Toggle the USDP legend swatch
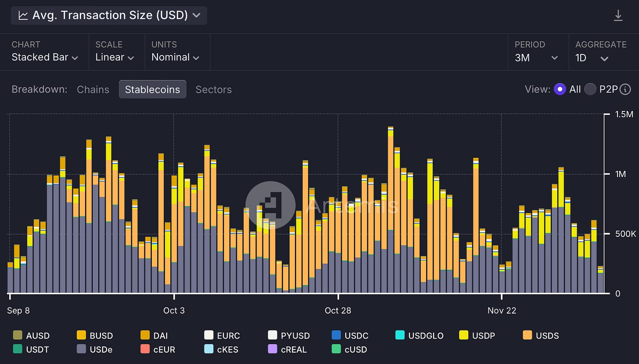Image resolution: width=639 pixels, height=364 pixels. (x=464, y=335)
